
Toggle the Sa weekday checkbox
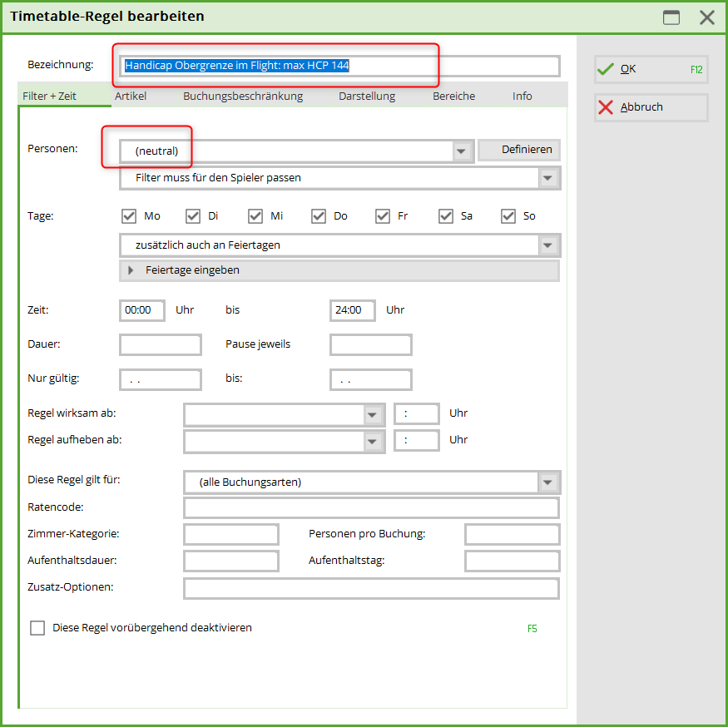[x=446, y=216]
